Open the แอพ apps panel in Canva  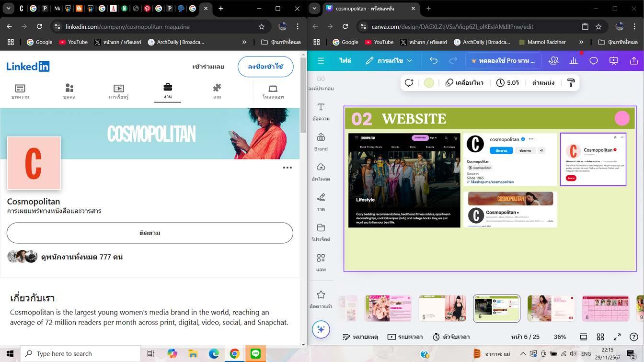pos(321,263)
